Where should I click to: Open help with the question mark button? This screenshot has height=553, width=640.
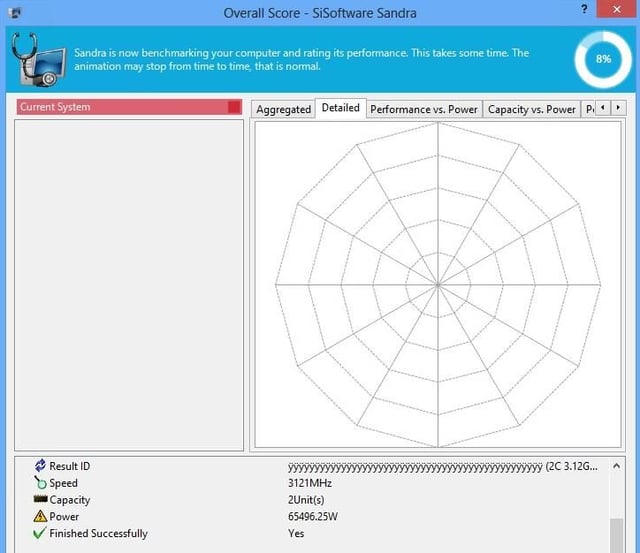584,9
